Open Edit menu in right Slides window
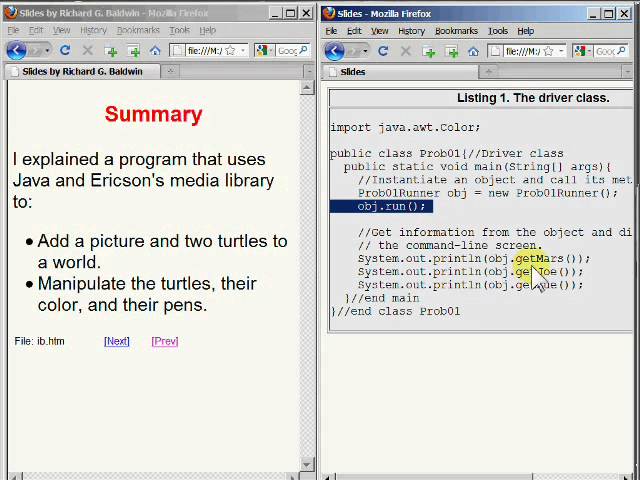This screenshot has width=640, height=480. 354,31
